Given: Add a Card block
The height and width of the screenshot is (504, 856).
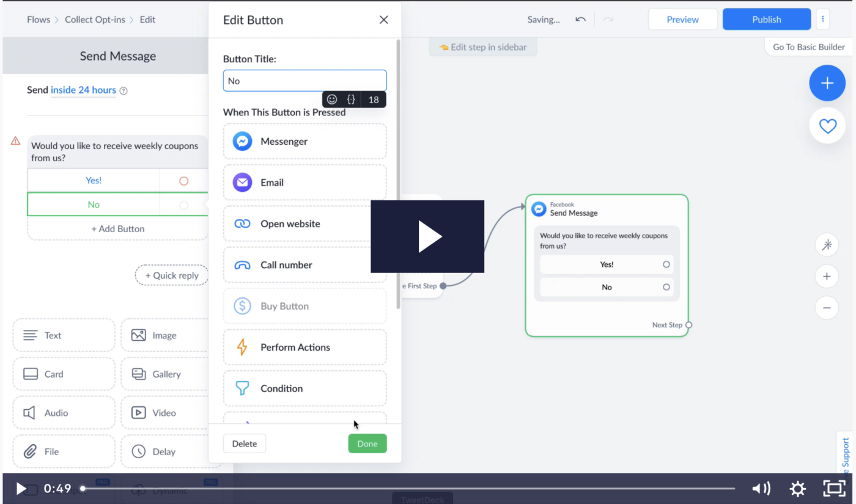Looking at the screenshot, I should tap(64, 374).
